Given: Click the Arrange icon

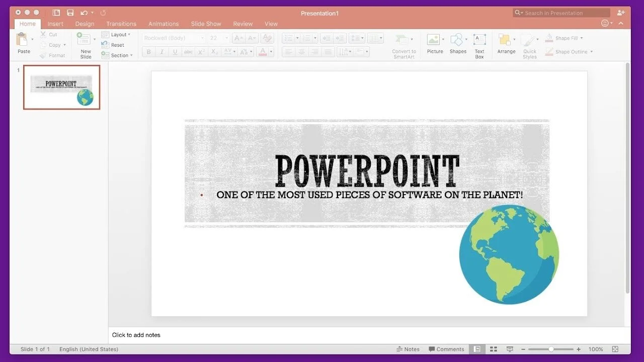Looking at the screenshot, I should (504, 40).
